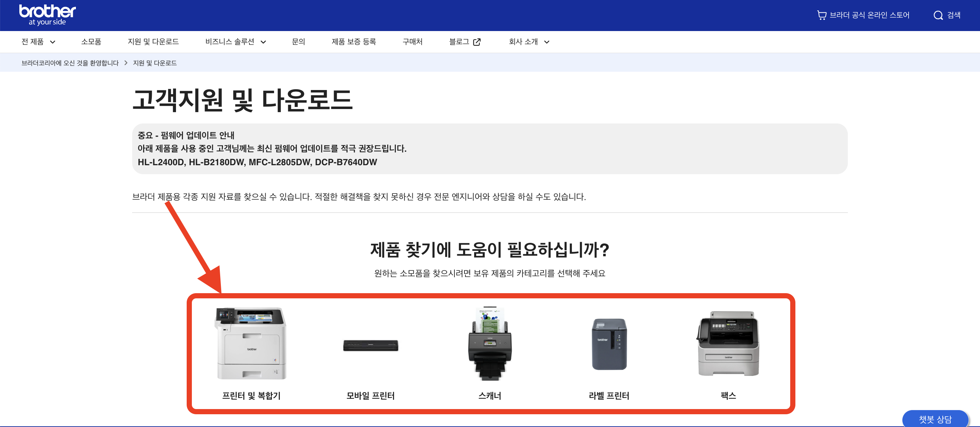Click 구매처 in the navigation bar
The width and height of the screenshot is (980, 427).
(412, 42)
